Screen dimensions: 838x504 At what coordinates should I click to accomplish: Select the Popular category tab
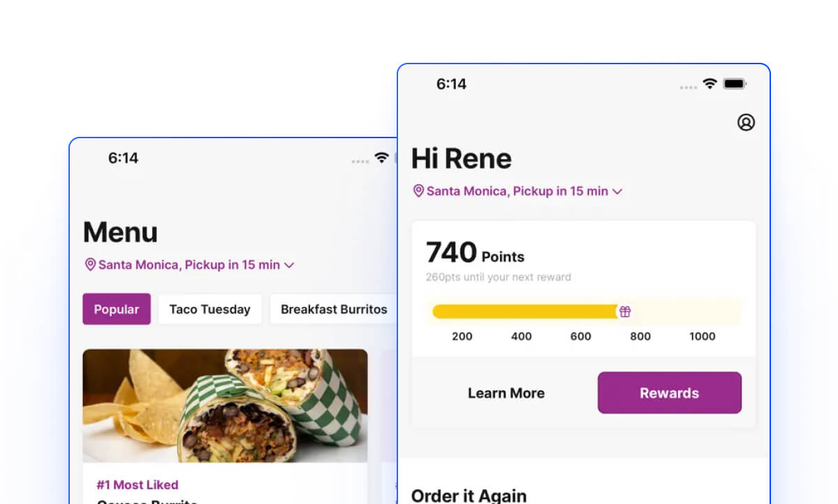117,309
